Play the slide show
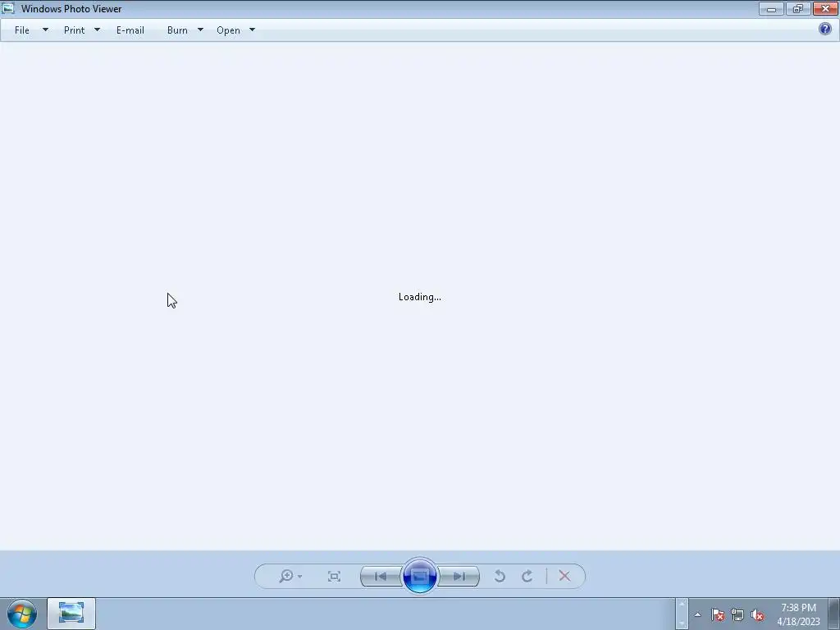 (x=419, y=576)
